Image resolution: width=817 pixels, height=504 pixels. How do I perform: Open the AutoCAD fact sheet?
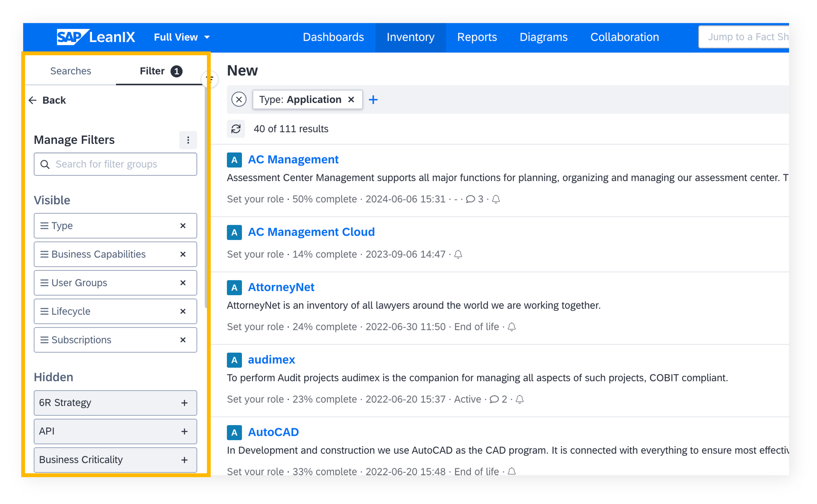tap(273, 432)
